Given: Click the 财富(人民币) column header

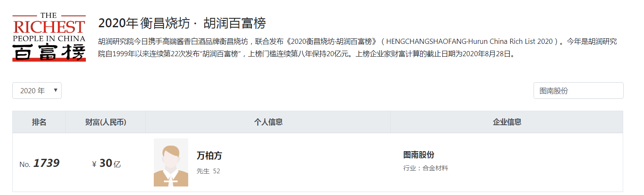Looking at the screenshot, I should point(106,122).
